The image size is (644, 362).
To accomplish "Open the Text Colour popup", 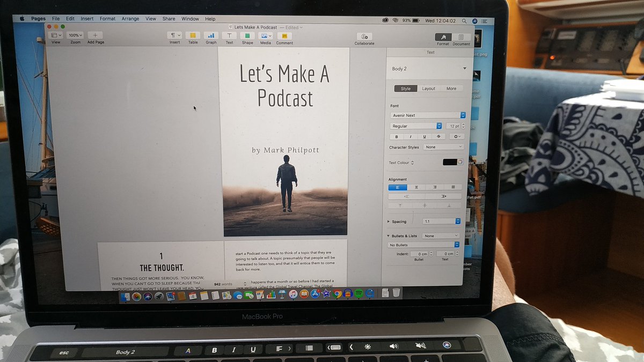I will point(401,162).
